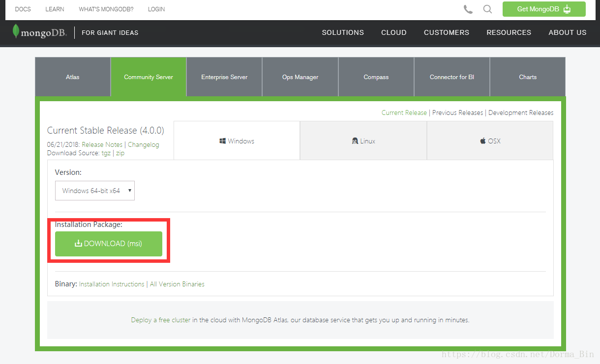Click download icon inside DOWNLOAD (msi)
600x364 pixels.
(79, 244)
